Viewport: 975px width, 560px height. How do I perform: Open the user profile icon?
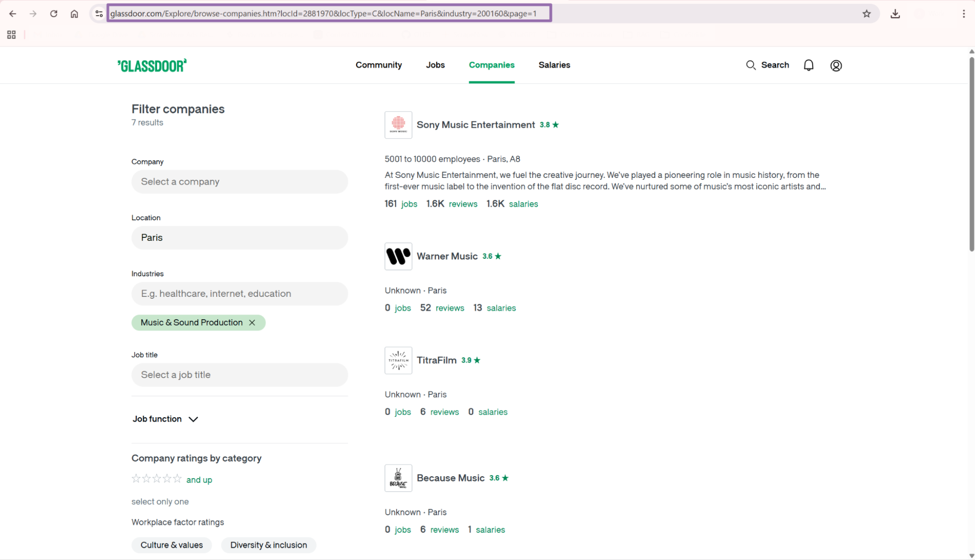836,65
